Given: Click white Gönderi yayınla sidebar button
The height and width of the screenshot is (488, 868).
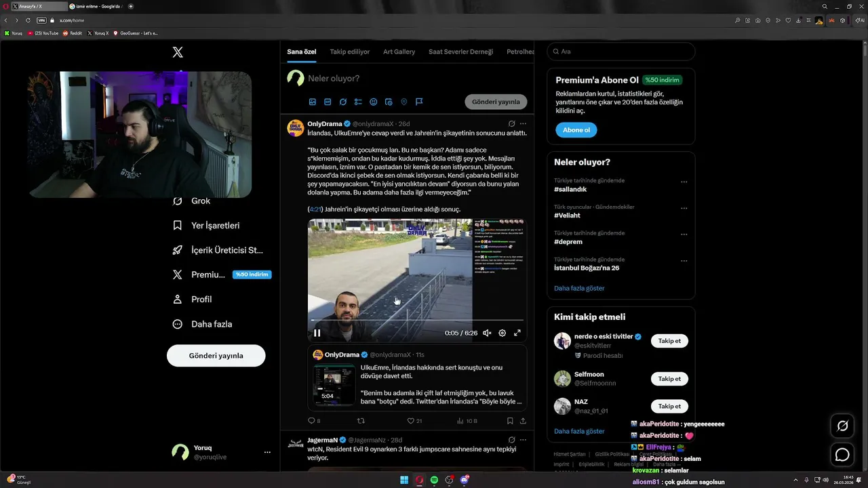Looking at the screenshot, I should (x=216, y=355).
